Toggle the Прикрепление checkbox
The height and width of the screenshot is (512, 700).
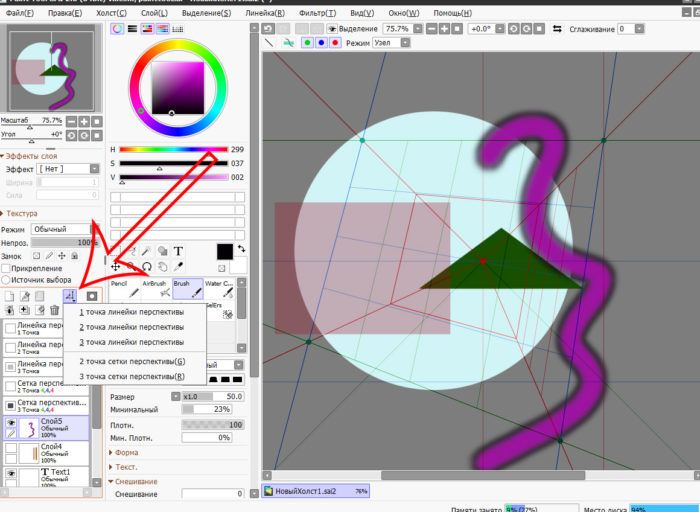click(6, 268)
